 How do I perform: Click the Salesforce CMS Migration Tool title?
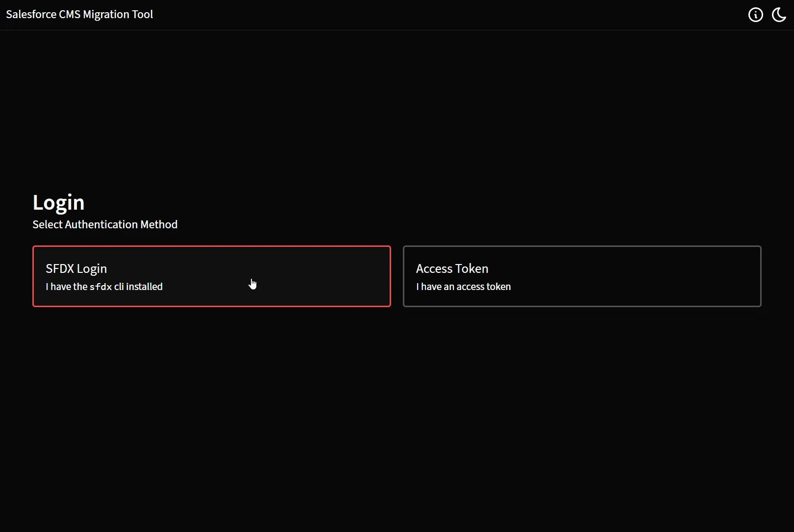pos(79,14)
